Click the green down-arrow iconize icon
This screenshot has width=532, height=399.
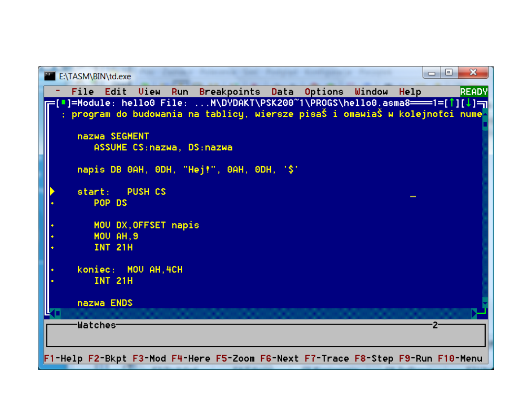pyautogui.click(x=468, y=103)
